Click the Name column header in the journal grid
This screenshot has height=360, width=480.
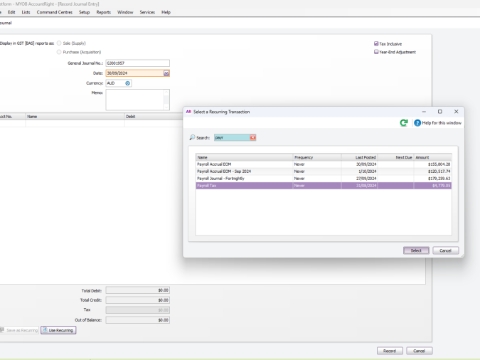tap(75, 116)
